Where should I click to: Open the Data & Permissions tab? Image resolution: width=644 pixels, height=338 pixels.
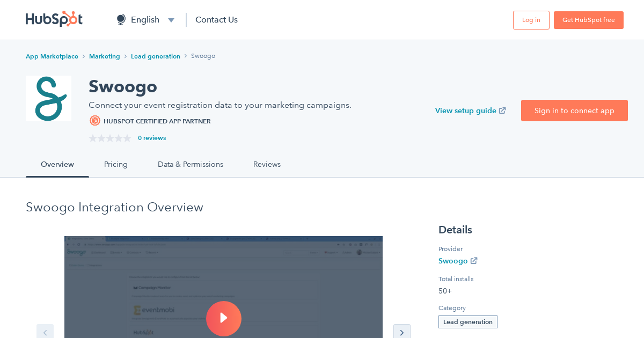[190, 164]
